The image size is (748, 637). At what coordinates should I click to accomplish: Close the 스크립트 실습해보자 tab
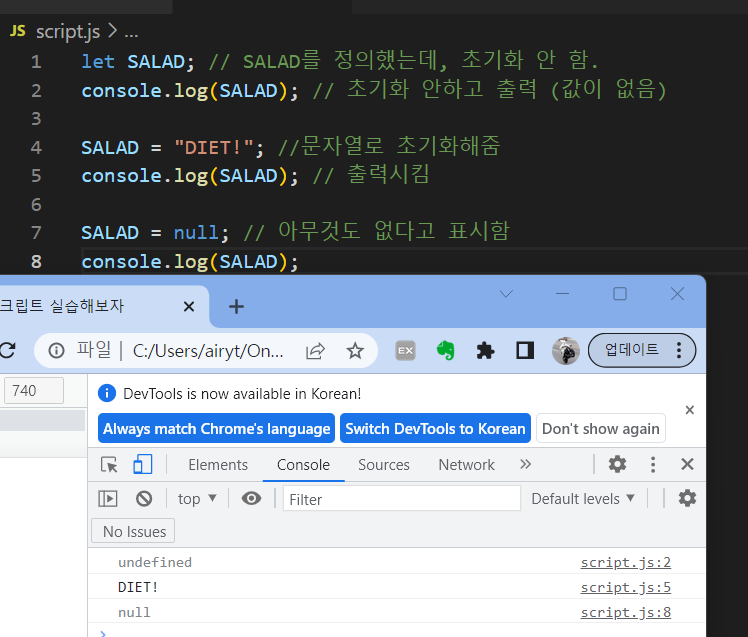coord(189,306)
